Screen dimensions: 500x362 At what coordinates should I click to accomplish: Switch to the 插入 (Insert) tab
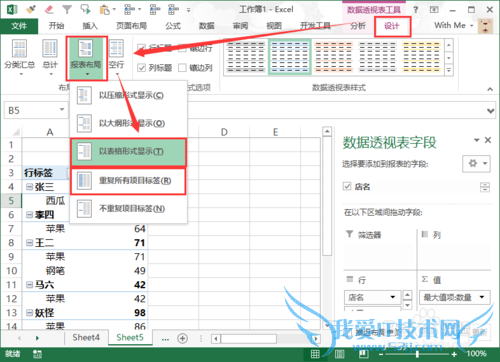point(90,26)
